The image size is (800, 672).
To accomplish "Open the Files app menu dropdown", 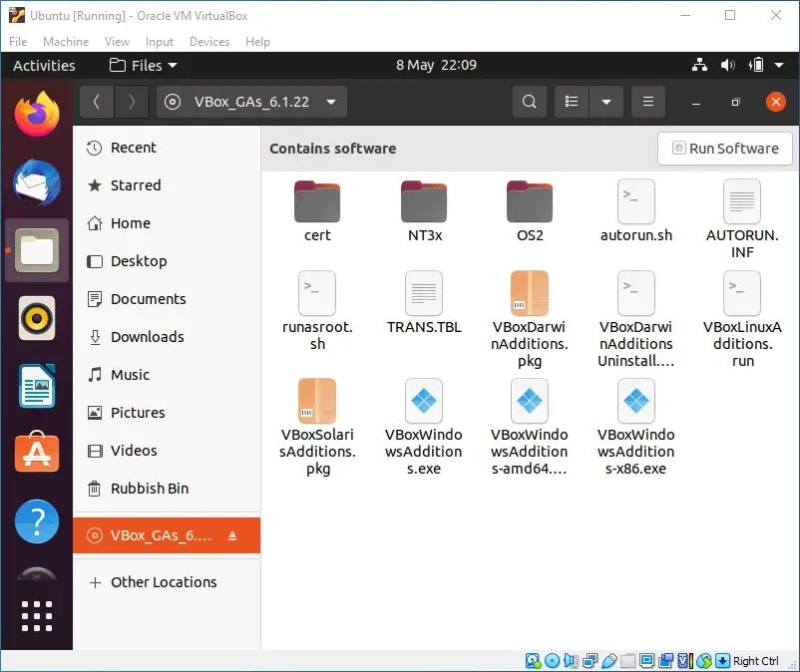I will coord(144,65).
